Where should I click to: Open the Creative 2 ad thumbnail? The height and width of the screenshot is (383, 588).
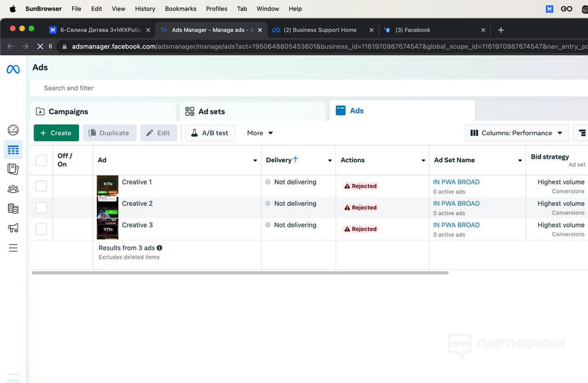pos(108,207)
